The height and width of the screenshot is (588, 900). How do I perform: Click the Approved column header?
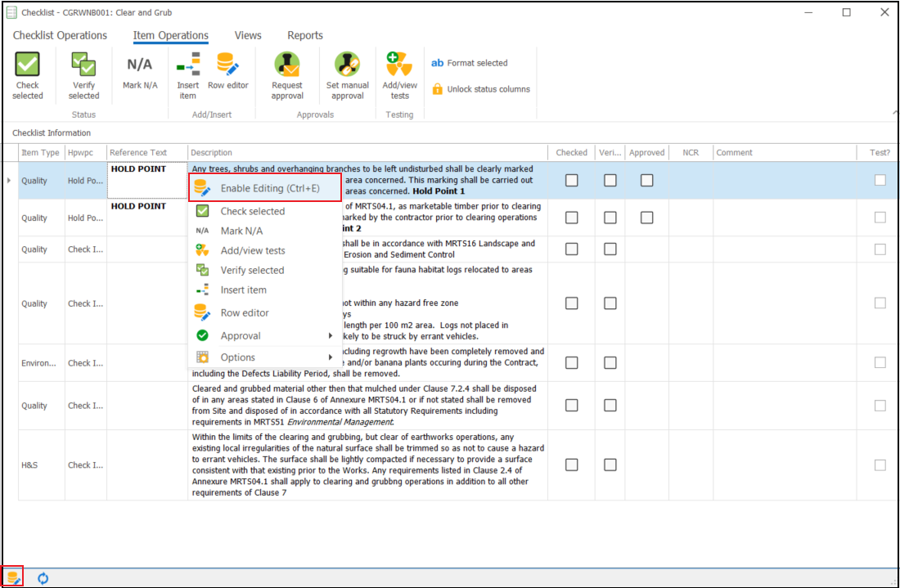pos(647,153)
